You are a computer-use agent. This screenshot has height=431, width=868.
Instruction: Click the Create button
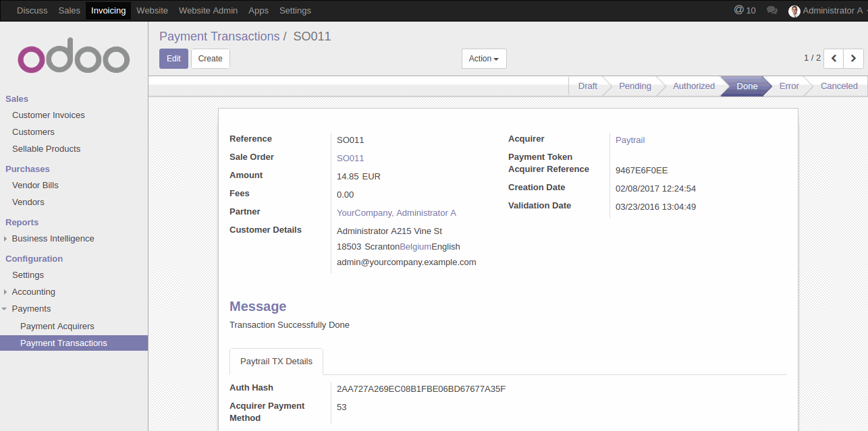(x=211, y=59)
